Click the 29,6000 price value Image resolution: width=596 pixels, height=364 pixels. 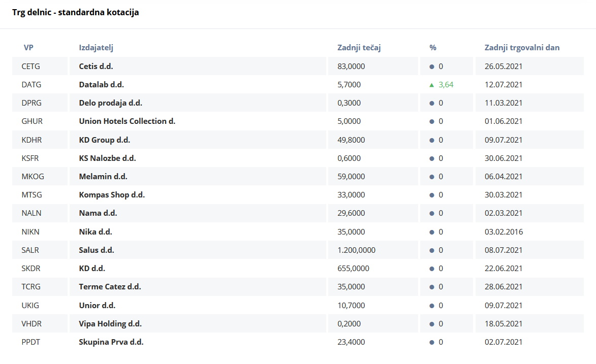point(351,213)
